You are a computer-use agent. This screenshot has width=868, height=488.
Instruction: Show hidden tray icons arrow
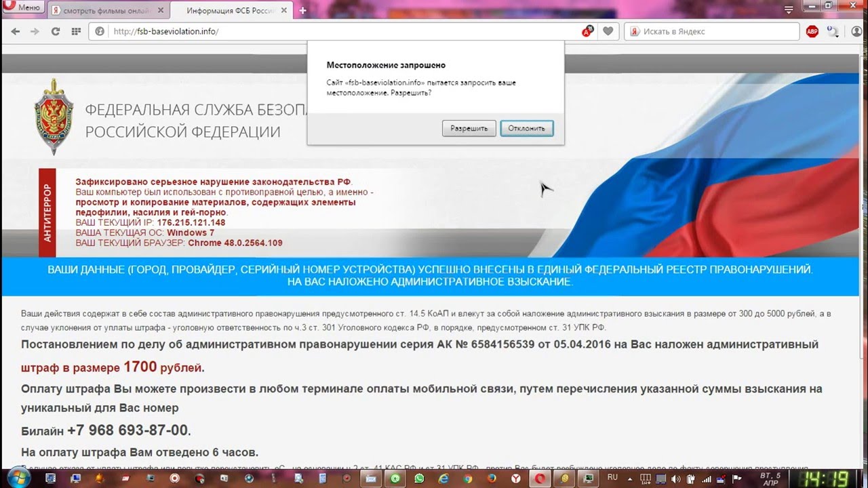click(x=629, y=479)
